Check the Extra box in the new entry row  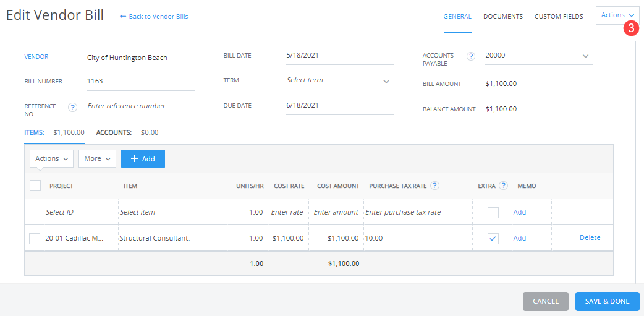point(493,213)
